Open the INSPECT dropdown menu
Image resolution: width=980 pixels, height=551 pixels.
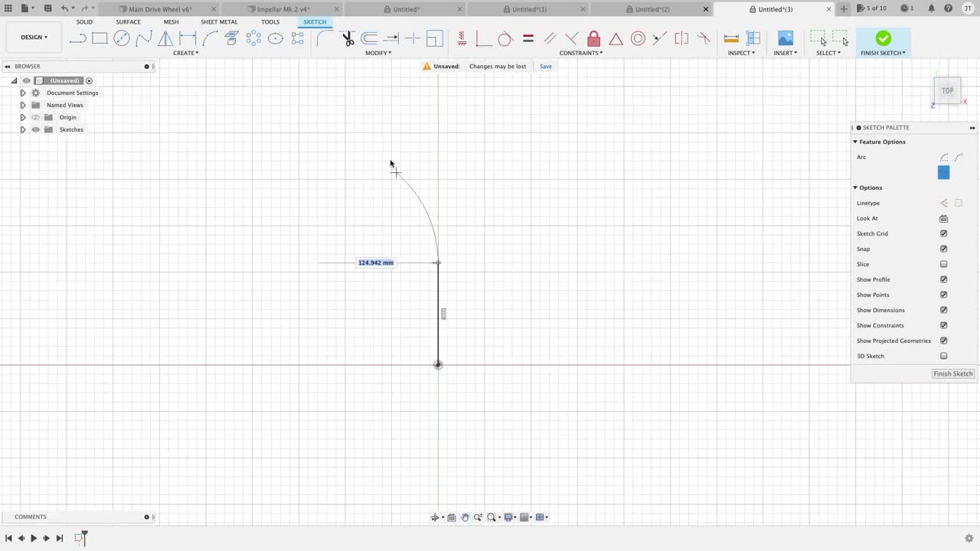742,53
